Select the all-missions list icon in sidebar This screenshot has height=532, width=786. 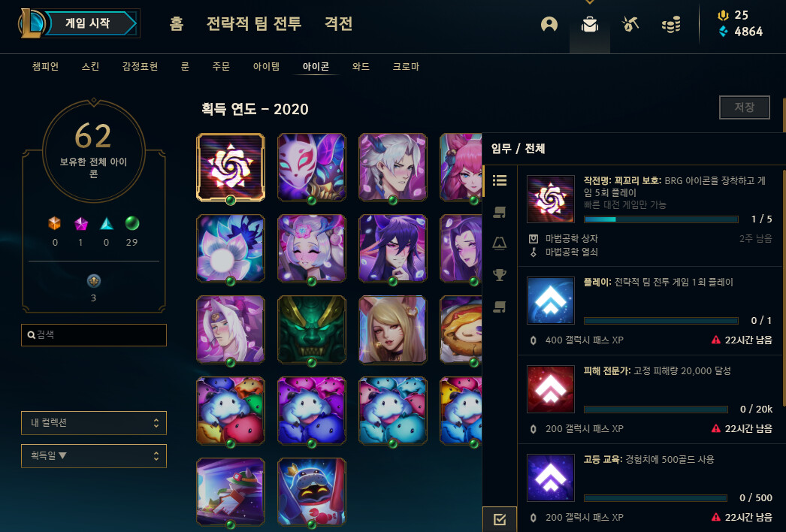(499, 180)
